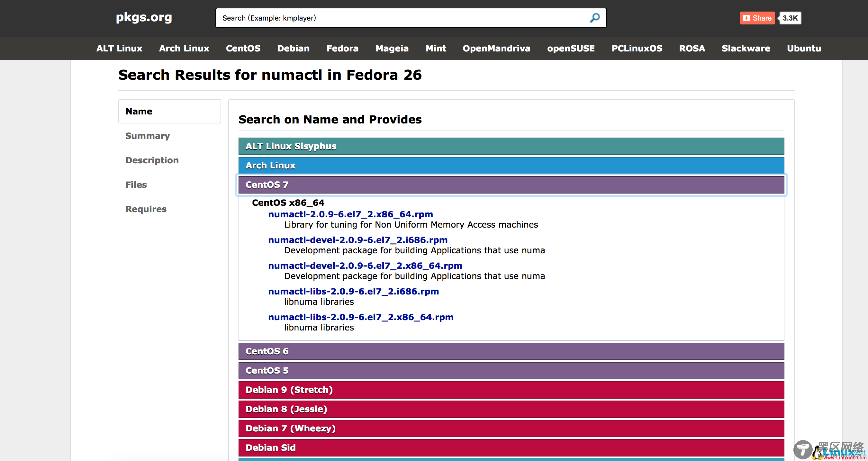Switch to the Requires search tab
Screen dimensions: 868x461
[x=146, y=209]
